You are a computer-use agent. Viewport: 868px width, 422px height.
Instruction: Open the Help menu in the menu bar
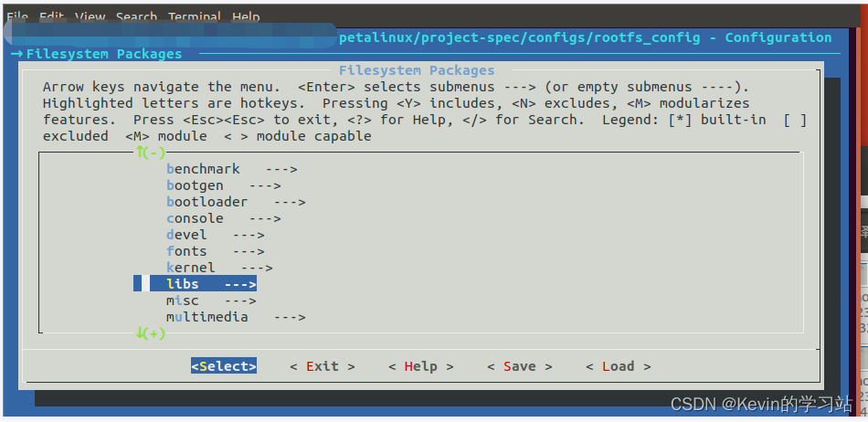(246, 16)
